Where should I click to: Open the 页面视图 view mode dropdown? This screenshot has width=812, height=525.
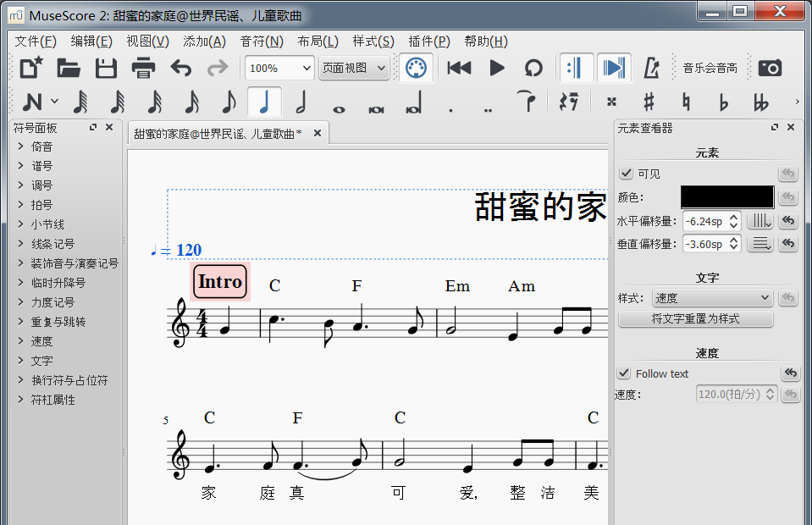(x=354, y=68)
